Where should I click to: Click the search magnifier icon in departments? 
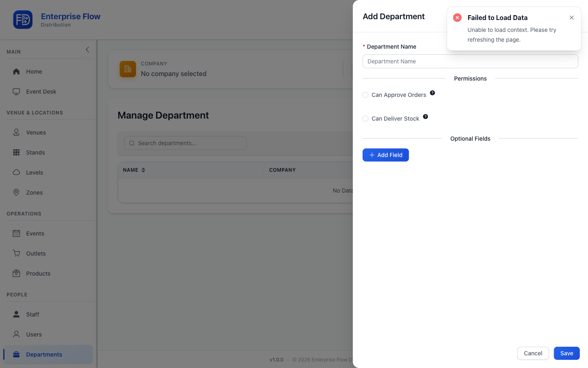132,143
